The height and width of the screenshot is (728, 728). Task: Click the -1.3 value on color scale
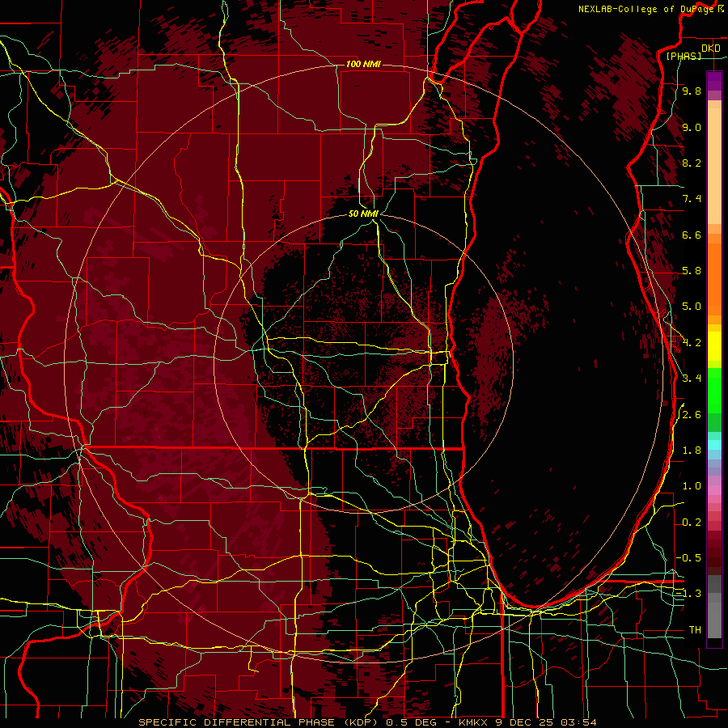click(x=688, y=594)
